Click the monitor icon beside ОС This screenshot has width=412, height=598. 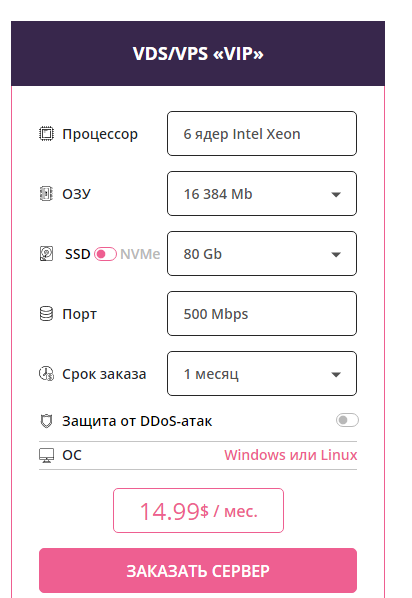pyautogui.click(x=46, y=455)
